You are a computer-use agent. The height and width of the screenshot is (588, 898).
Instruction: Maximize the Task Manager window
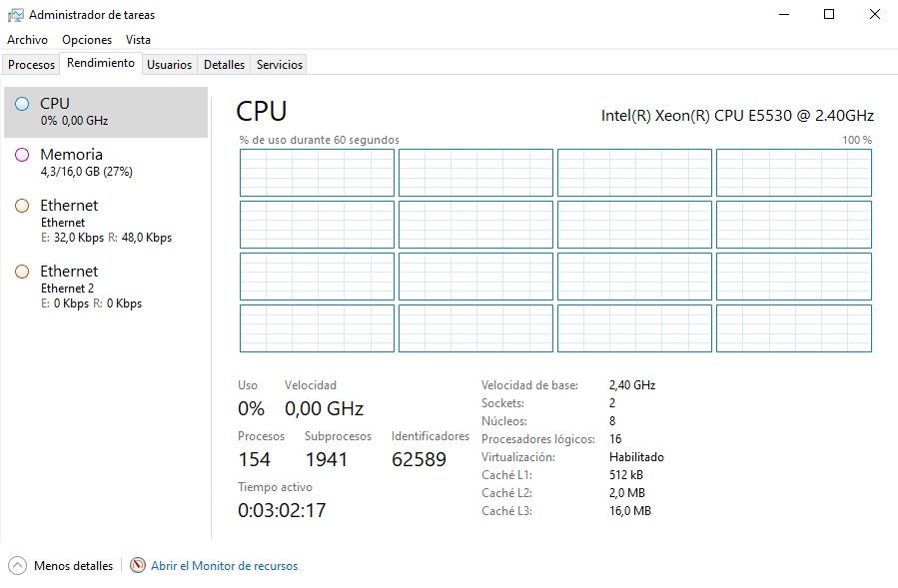click(x=829, y=14)
